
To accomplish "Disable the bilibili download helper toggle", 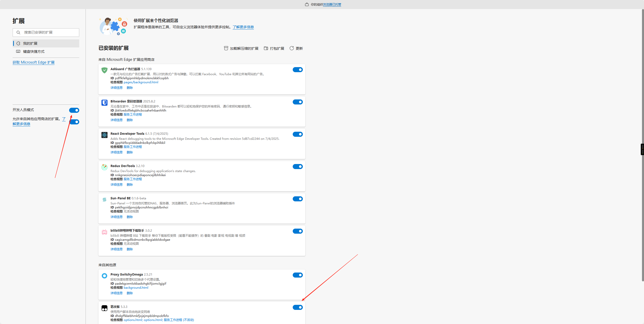I will pyautogui.click(x=298, y=231).
